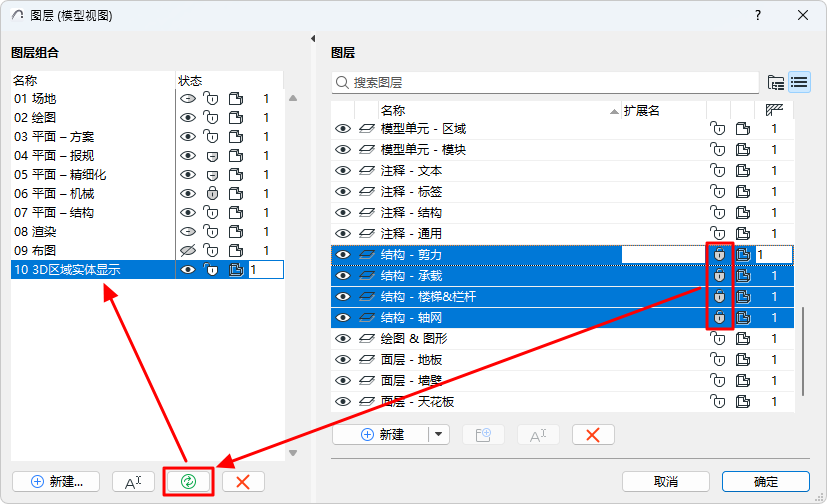
Task: Toggle visibility state of 09 布图 combination
Action: coord(188,250)
